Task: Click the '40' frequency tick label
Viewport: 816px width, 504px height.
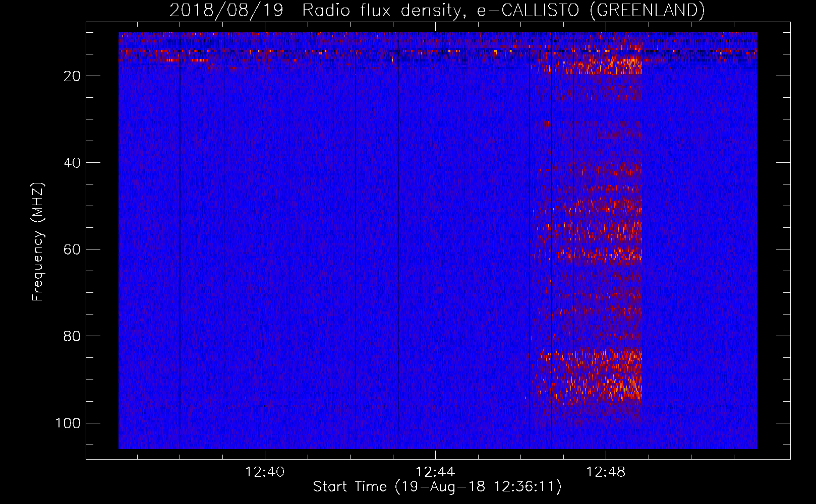Action: (x=72, y=163)
